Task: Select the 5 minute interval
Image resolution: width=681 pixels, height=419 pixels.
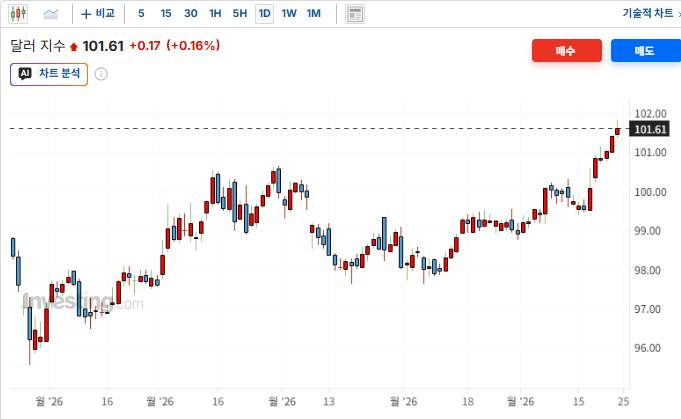Action: (141, 14)
